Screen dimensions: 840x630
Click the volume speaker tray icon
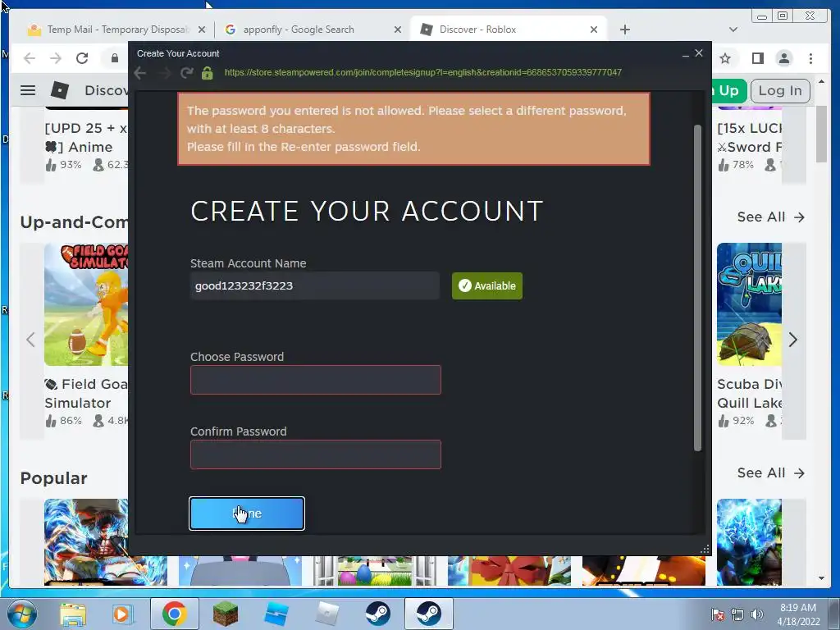coord(757,614)
